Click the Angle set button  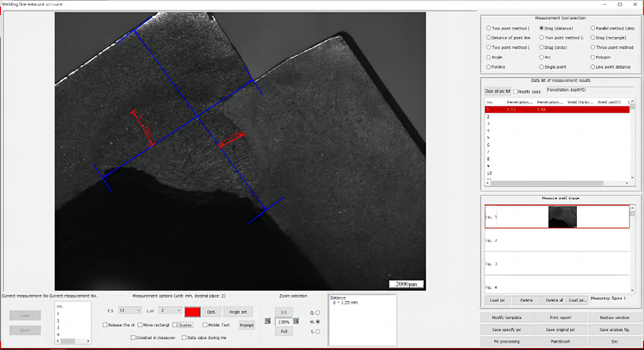click(238, 311)
